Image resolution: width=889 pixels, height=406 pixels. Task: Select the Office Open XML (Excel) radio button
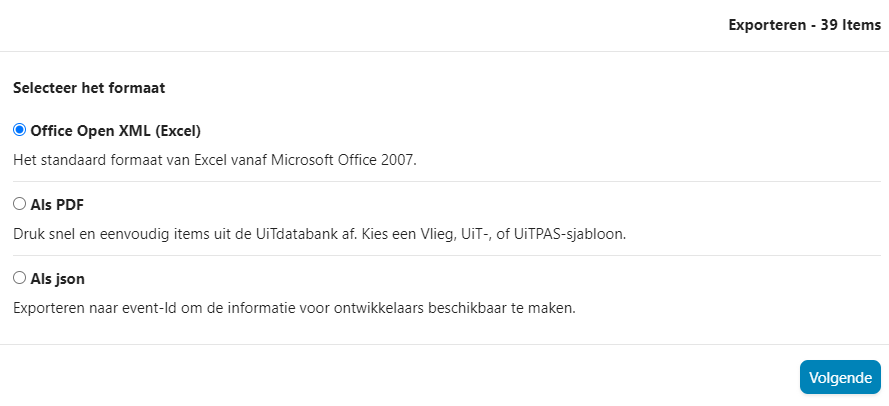tap(19, 130)
